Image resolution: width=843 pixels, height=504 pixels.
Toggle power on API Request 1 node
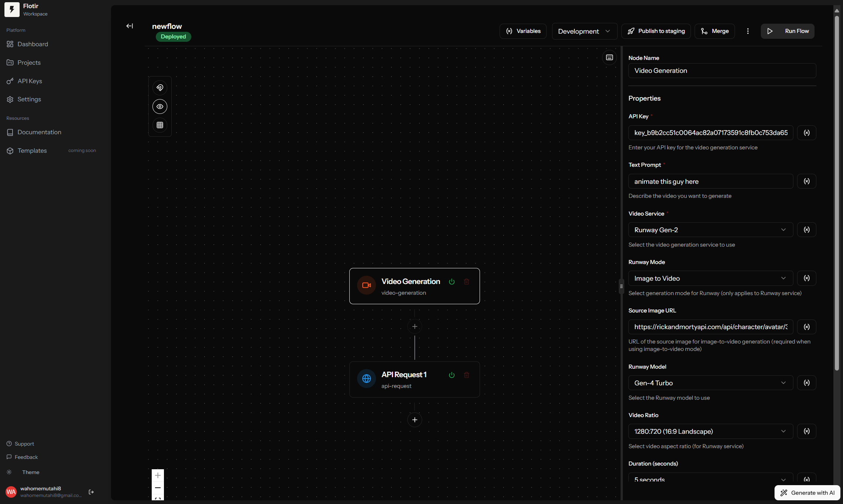click(x=451, y=375)
